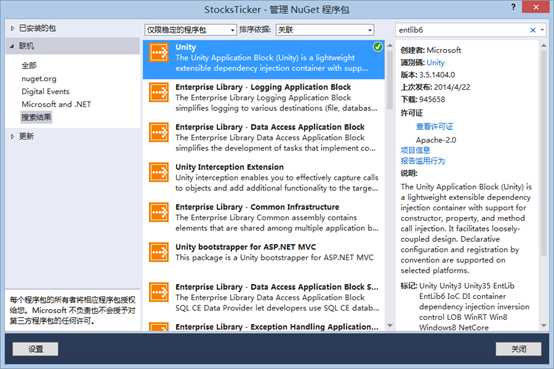Select the nuget.org source
Viewport: 554px width, 369px height.
(x=39, y=78)
